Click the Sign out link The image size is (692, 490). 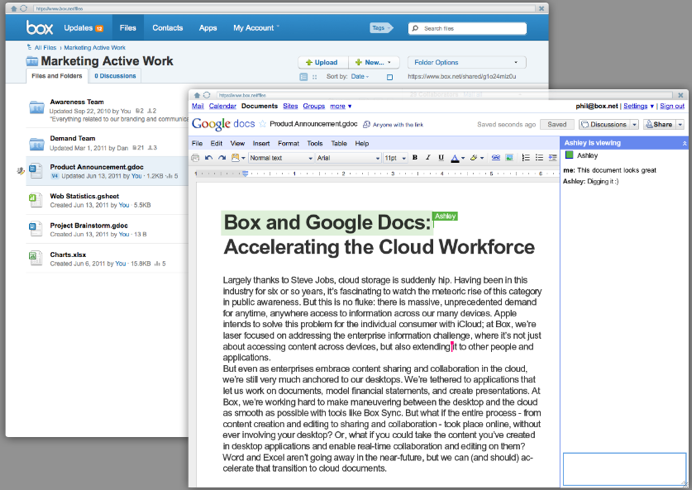pyautogui.click(x=672, y=106)
